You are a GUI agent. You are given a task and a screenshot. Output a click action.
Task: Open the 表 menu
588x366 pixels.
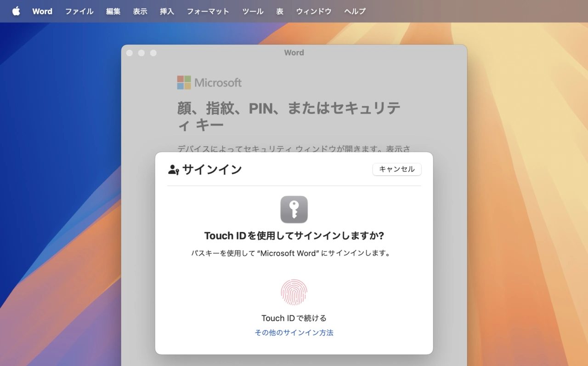point(280,11)
